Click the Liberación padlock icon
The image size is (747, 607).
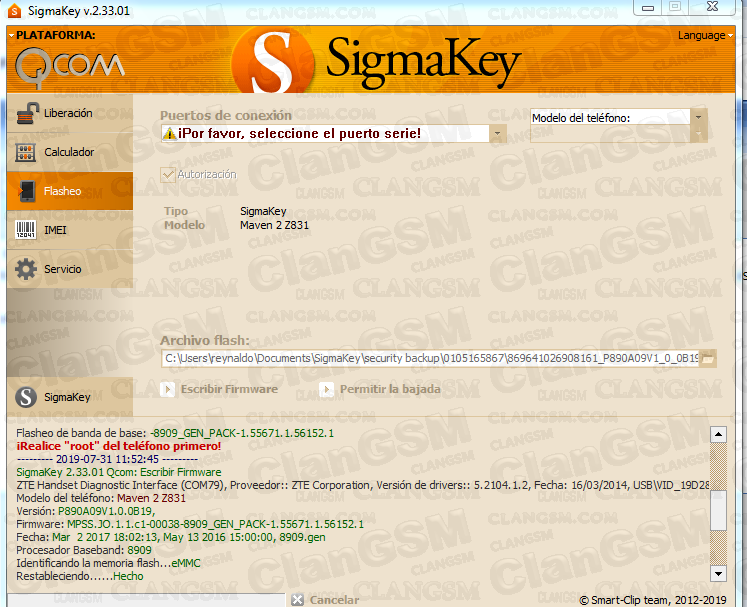pos(27,113)
